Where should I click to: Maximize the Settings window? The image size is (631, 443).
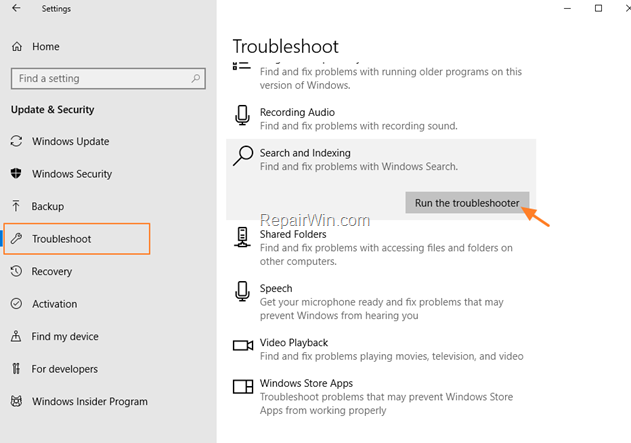pos(598,8)
